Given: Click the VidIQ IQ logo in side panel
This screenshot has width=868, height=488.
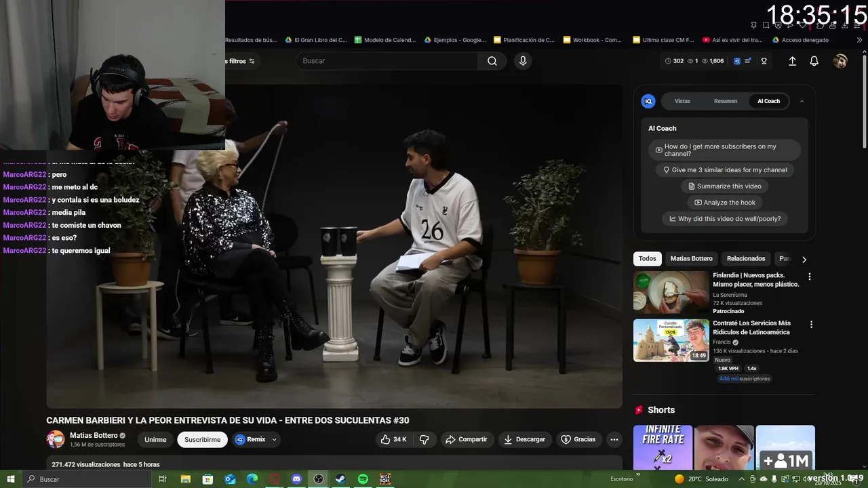Looking at the screenshot, I should point(648,101).
